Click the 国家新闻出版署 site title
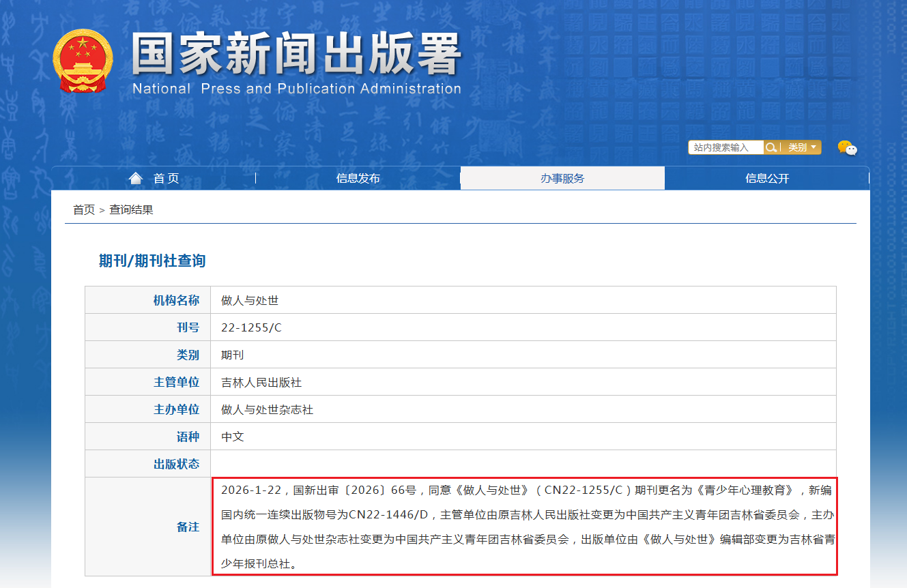The image size is (907, 588). point(296,55)
